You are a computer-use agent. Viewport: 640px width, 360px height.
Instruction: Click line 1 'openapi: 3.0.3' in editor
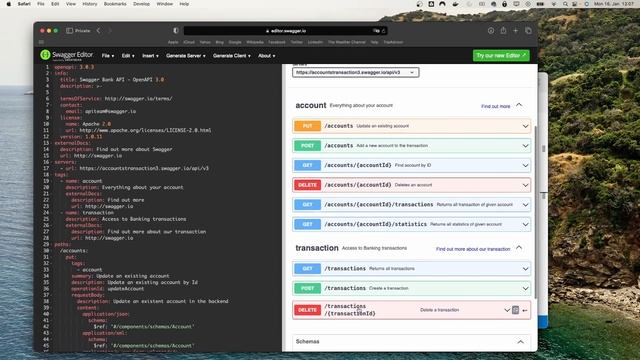pyautogui.click(x=74, y=67)
